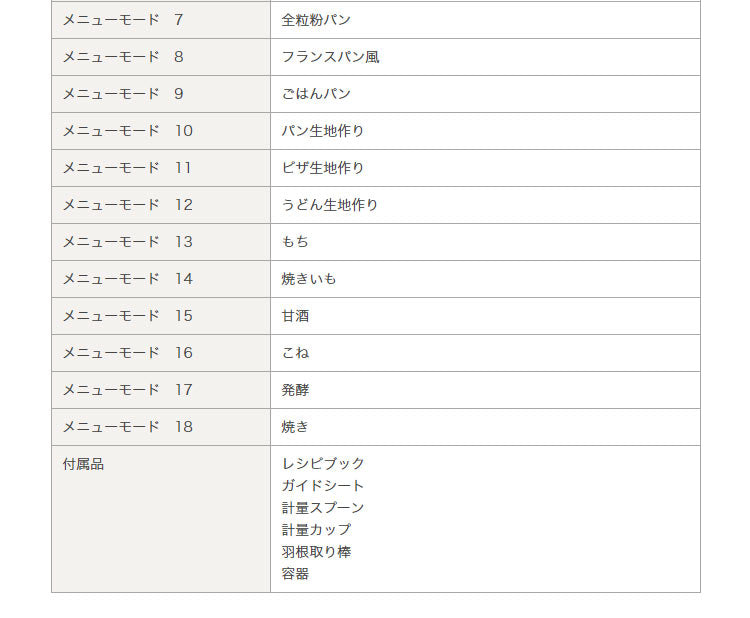Select レシピブック in accessories list
Screen dimensions: 750x618
(323, 464)
